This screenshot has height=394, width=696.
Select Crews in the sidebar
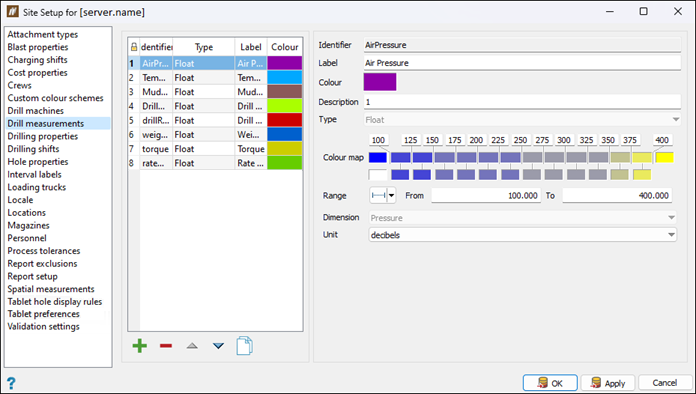click(20, 85)
